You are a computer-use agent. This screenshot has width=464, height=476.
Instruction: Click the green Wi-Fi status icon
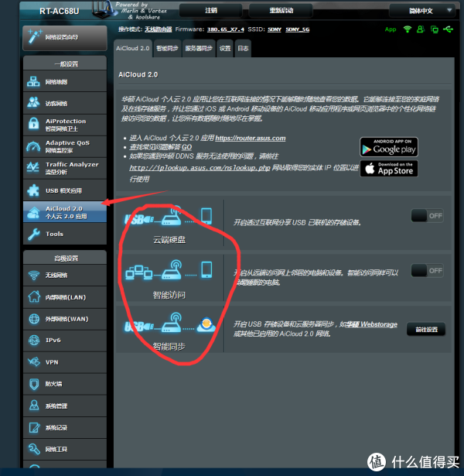[408, 29]
